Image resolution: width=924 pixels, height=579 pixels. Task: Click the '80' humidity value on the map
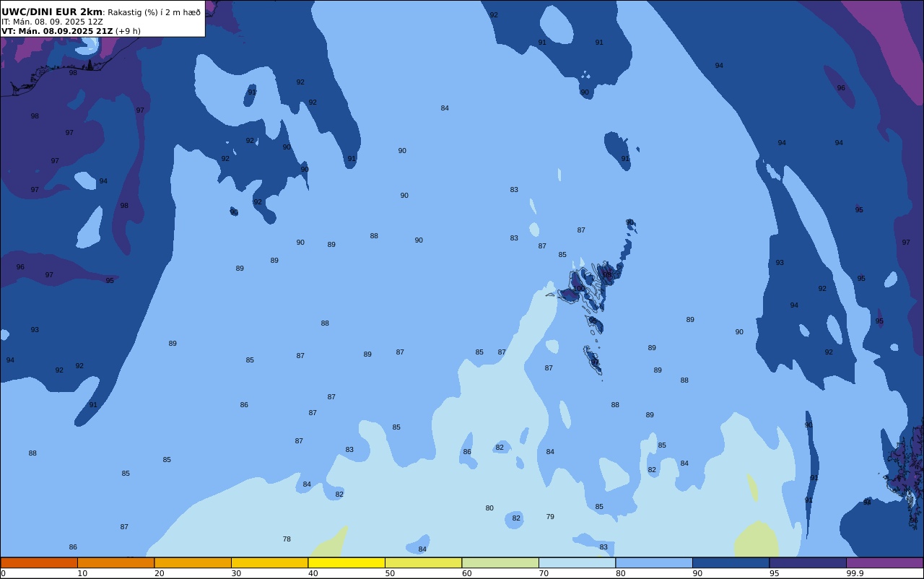(x=489, y=508)
